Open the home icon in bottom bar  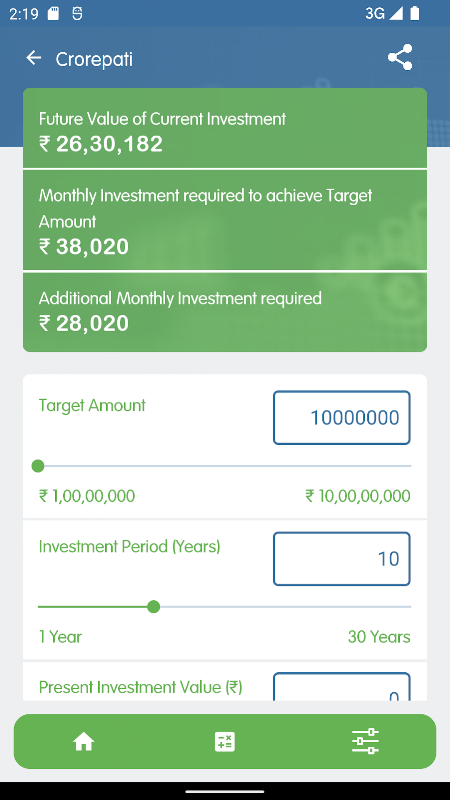click(84, 741)
